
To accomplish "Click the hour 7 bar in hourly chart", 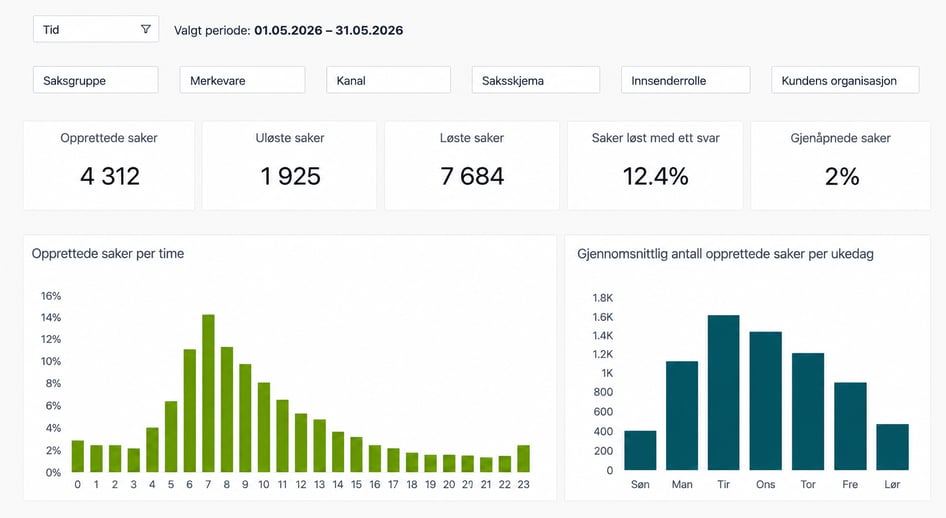I will [208, 393].
